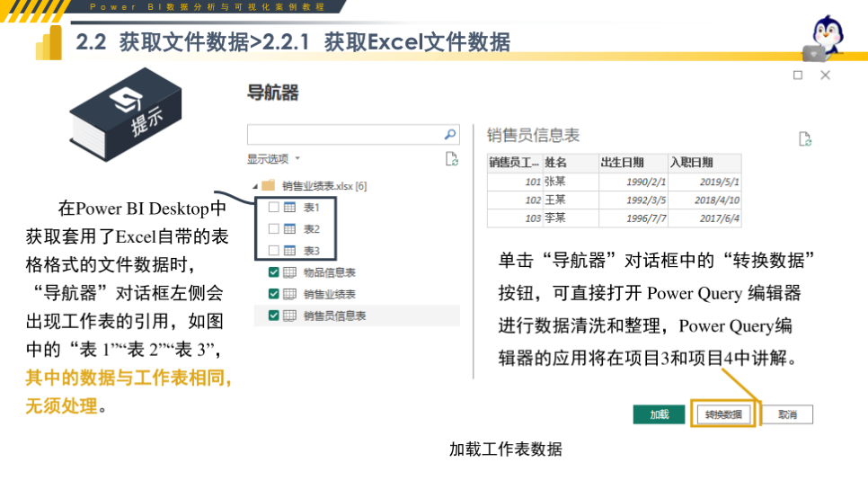Click the cell containing 王某
The height and width of the screenshot is (489, 868).
point(571,200)
